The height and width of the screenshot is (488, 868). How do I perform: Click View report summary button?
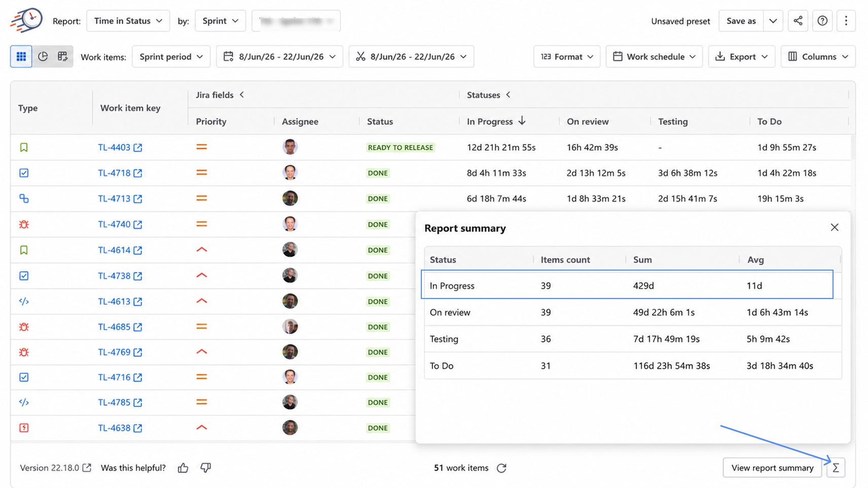coord(772,468)
